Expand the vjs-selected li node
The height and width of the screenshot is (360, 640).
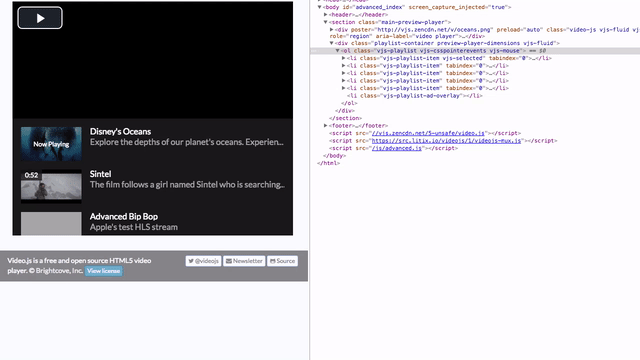[344, 58]
